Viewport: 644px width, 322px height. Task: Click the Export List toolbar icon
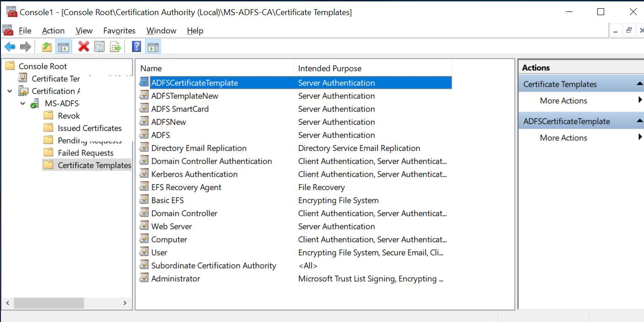pyautogui.click(x=115, y=46)
